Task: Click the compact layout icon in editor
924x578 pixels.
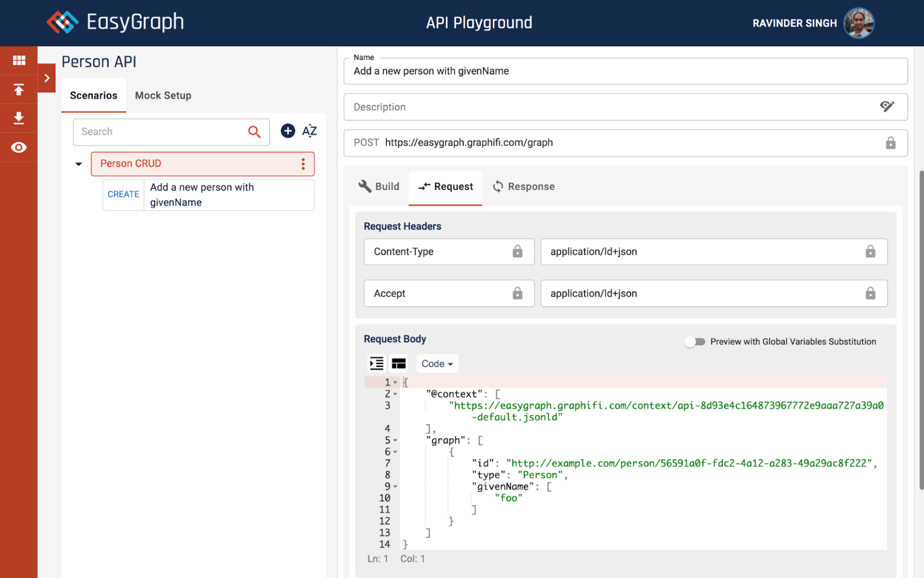Action: [x=398, y=364]
